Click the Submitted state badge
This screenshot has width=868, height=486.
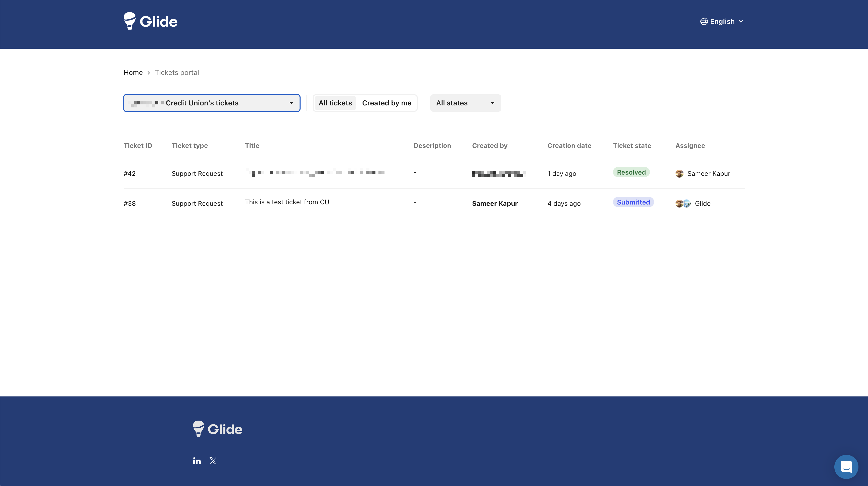click(633, 202)
